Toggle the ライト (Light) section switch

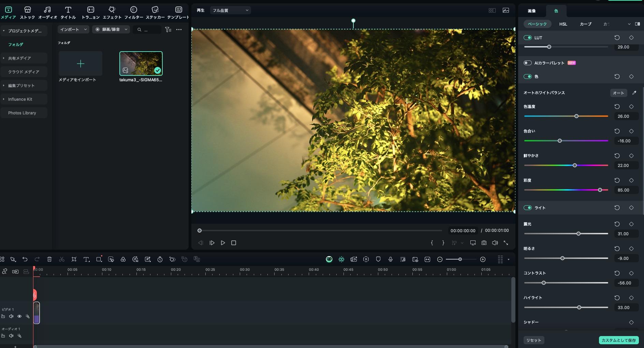point(528,208)
